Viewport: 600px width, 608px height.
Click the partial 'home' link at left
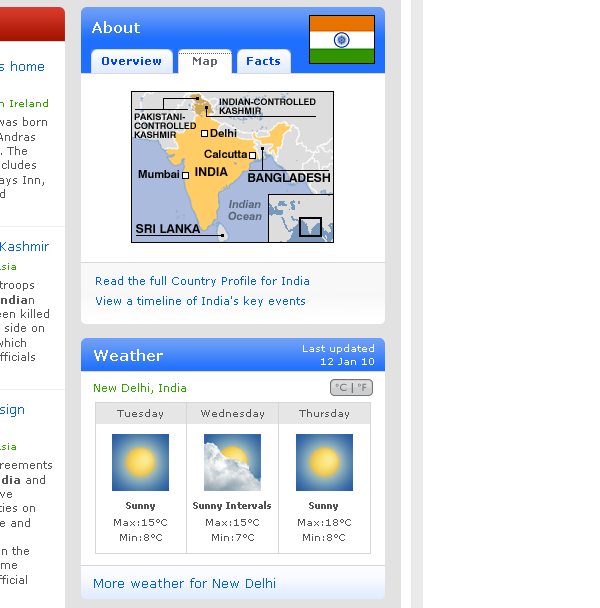[22, 67]
